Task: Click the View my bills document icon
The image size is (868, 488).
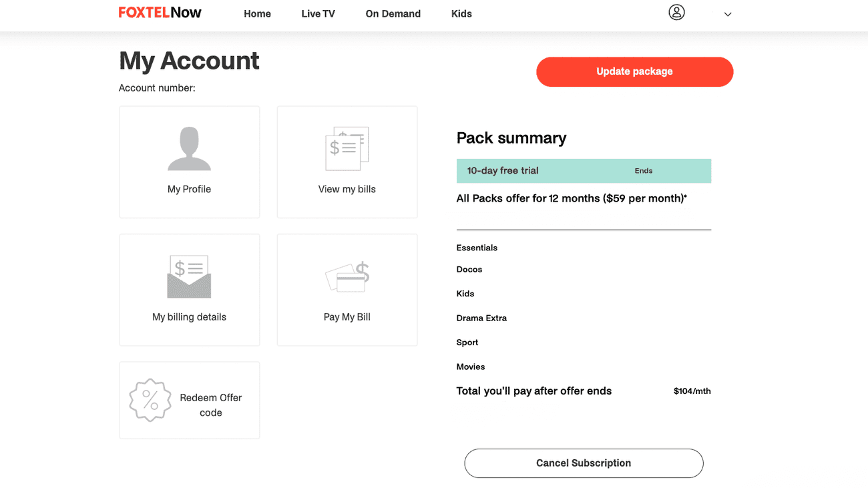Action: coord(347,148)
